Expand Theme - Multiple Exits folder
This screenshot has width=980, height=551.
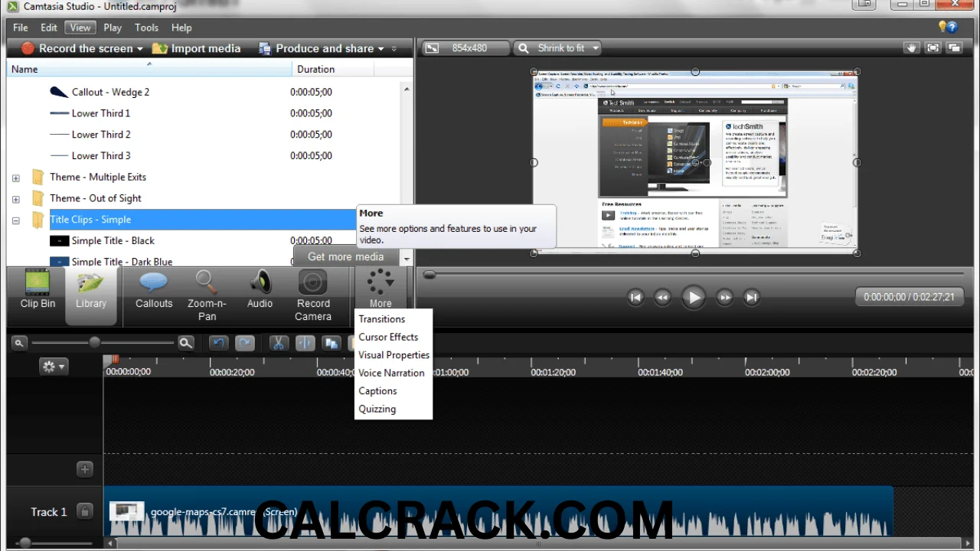[15, 178]
